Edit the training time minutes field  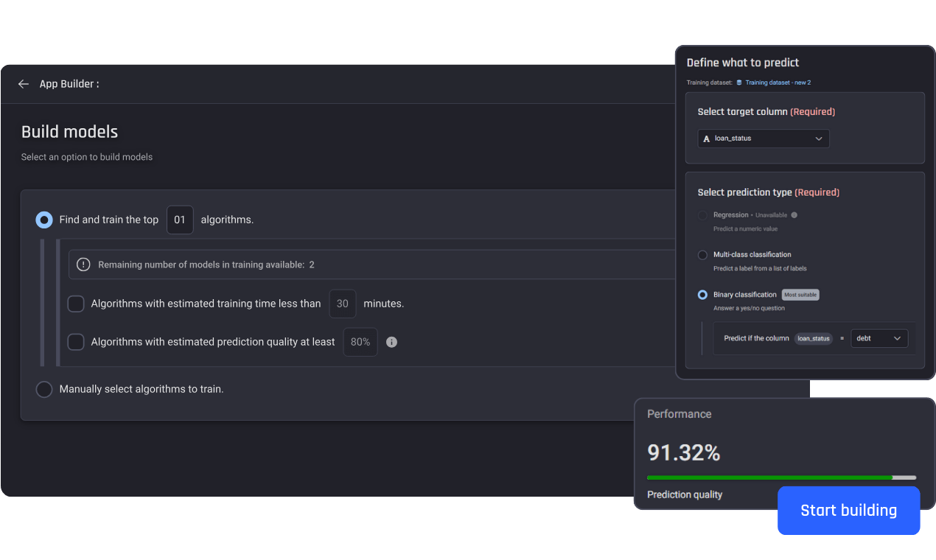(x=343, y=304)
